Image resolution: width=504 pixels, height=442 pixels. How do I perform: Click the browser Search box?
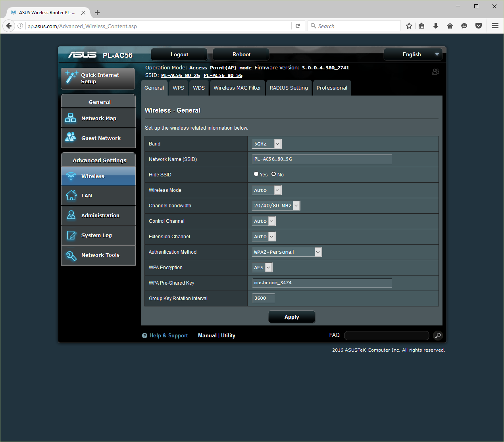(354, 26)
